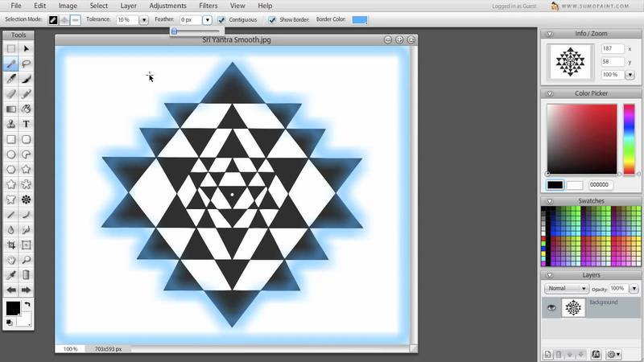Select the Pie shape tool

(26, 154)
